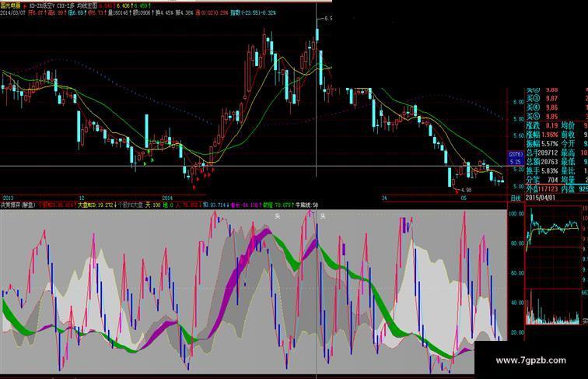Viewport: 588px width, 379px height.
Task: Click the 内盘 label in quote panel
Action: [x=569, y=189]
